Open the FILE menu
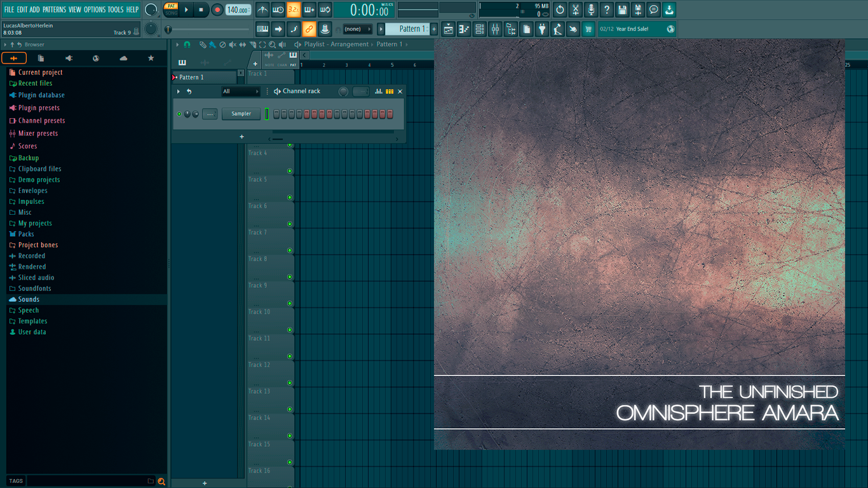This screenshot has height=488, width=868. [x=9, y=10]
